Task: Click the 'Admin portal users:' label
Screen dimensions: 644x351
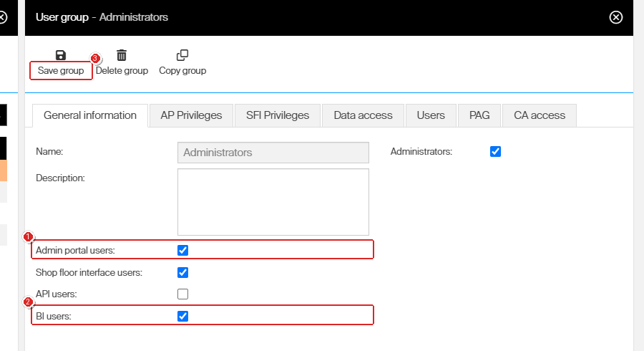Action: [75, 250]
